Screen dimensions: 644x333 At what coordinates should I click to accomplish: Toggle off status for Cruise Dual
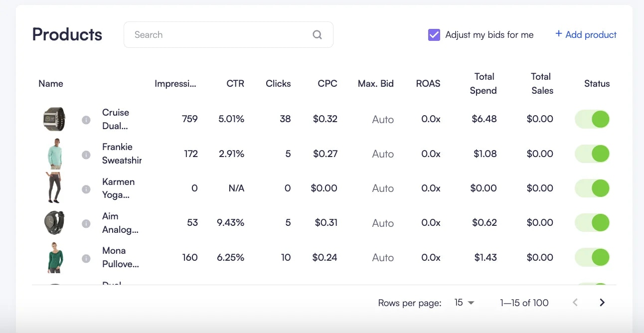592,119
